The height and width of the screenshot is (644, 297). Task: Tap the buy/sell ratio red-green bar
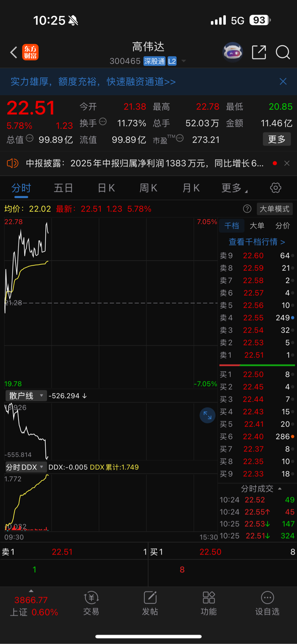[257, 365]
